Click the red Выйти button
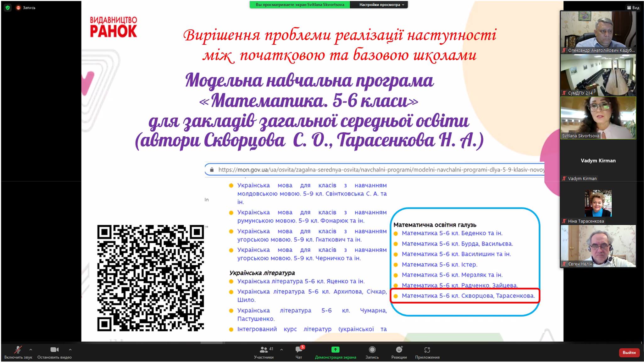 (629, 352)
